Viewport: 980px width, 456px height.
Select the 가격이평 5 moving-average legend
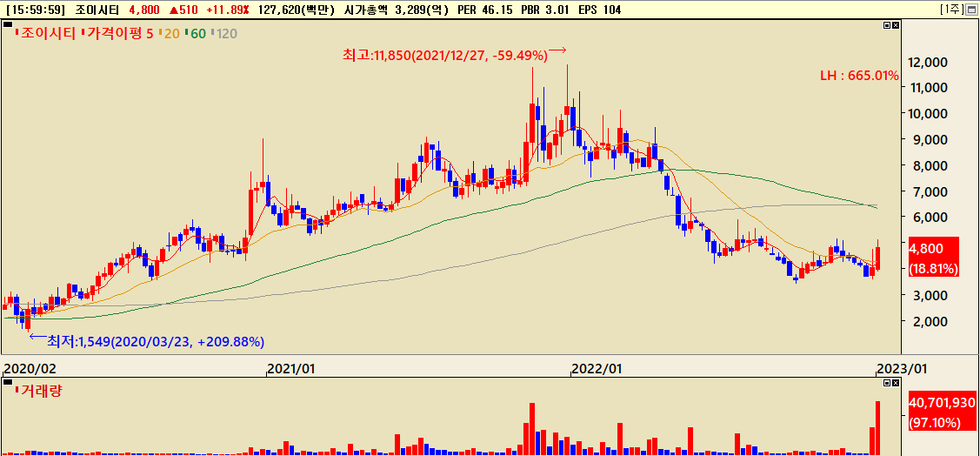(x=119, y=33)
